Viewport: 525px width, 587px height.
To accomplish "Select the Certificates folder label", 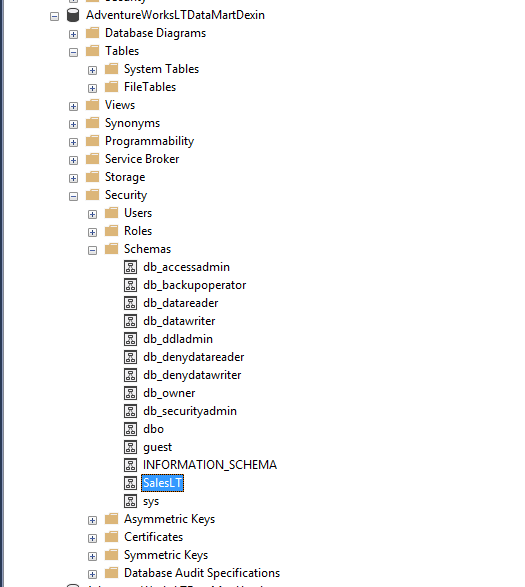I will click(x=154, y=537).
